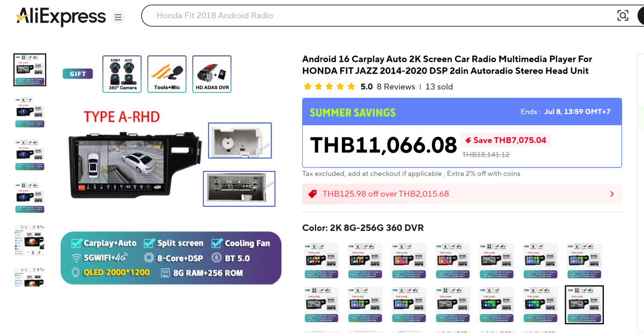644x333 pixels.
Task: Show the second gallery thumbnail image
Action: pyautogui.click(x=30, y=112)
